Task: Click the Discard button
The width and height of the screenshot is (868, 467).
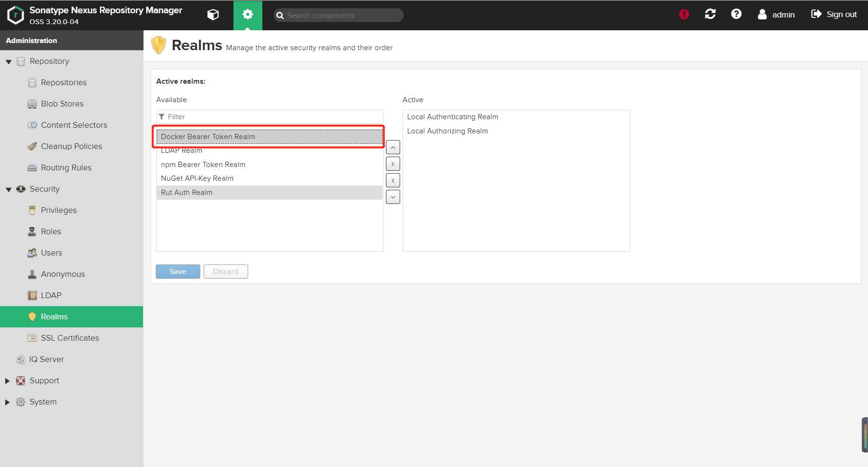Action: pyautogui.click(x=226, y=272)
